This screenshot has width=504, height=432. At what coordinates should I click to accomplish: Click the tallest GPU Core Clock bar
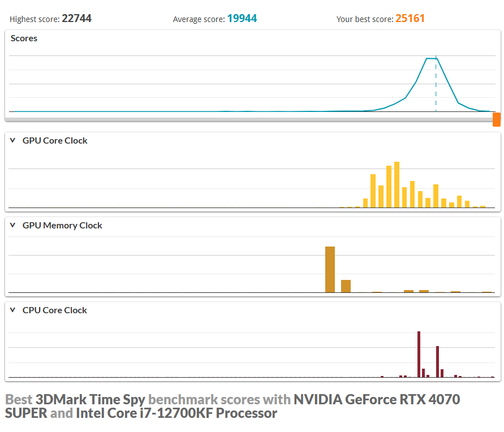coord(397,185)
